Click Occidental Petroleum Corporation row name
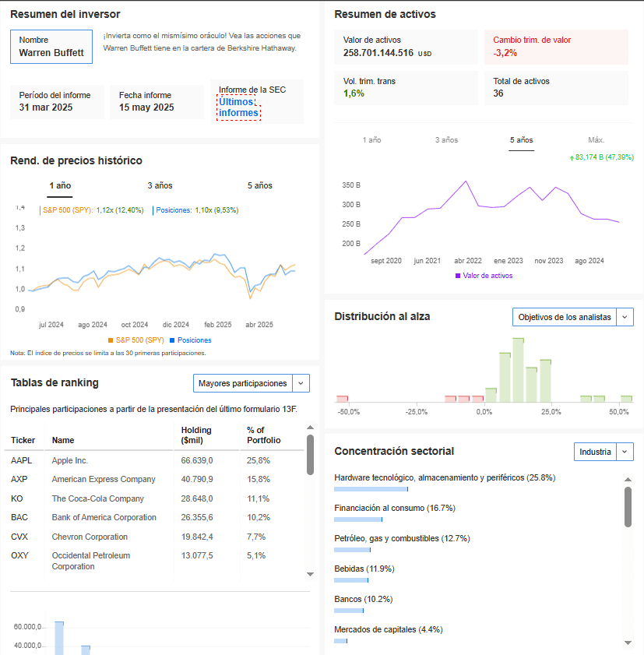 click(91, 561)
